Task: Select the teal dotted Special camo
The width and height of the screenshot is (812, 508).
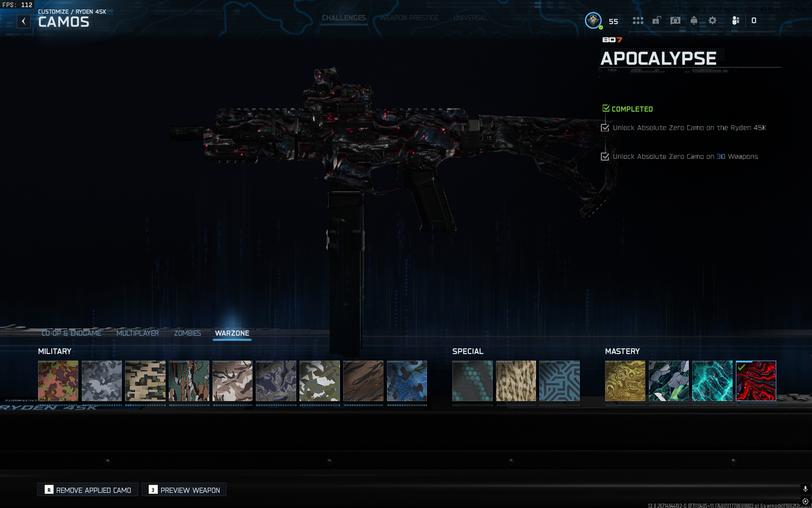Action: pos(473,381)
